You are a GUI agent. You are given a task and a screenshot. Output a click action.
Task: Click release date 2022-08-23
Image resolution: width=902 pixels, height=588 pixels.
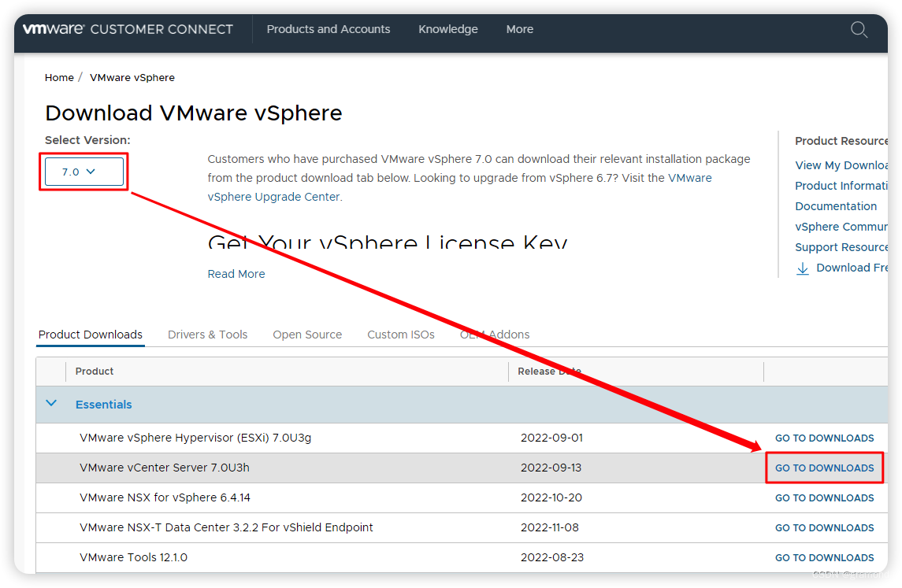point(551,557)
